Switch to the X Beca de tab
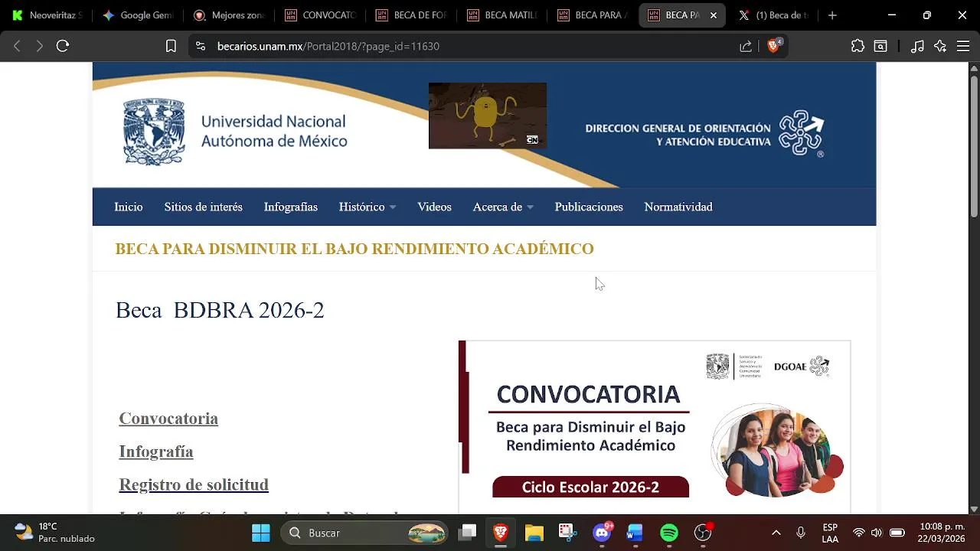This screenshot has width=980, height=551. [x=775, y=15]
